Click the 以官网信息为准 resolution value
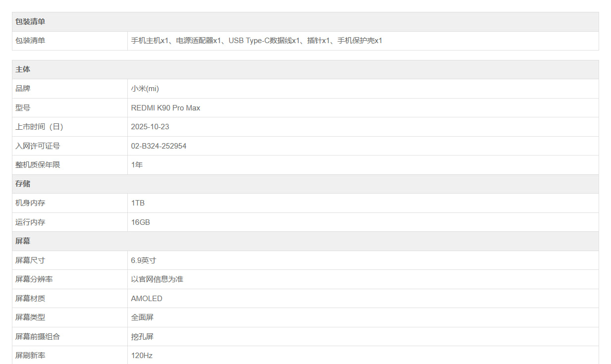 (x=157, y=279)
